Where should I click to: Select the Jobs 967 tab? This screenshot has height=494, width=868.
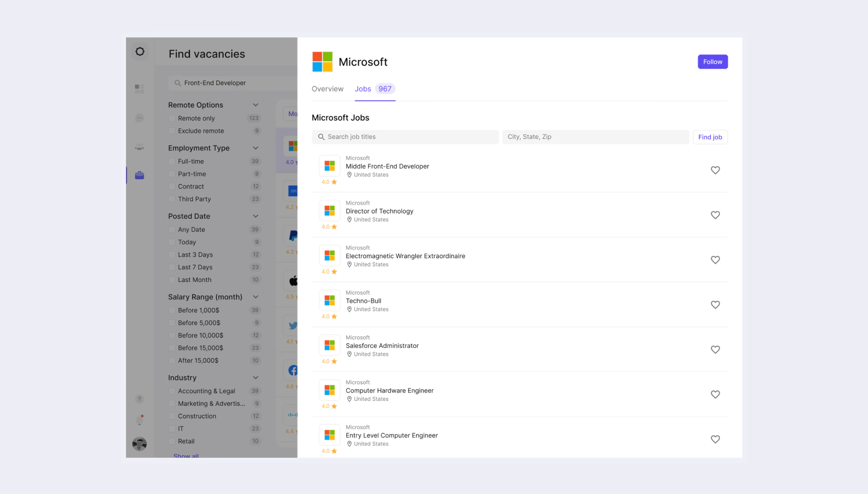374,89
